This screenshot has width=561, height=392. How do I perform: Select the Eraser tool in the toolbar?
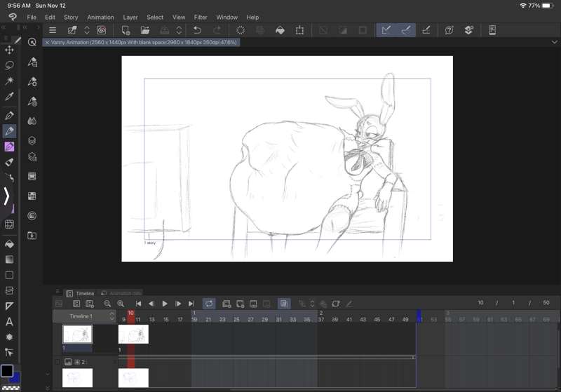(x=10, y=162)
